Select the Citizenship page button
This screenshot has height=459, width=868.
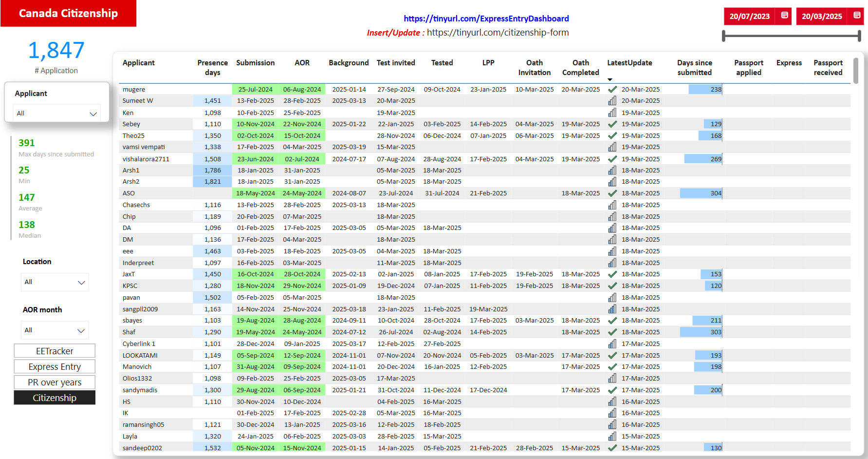[55, 398]
